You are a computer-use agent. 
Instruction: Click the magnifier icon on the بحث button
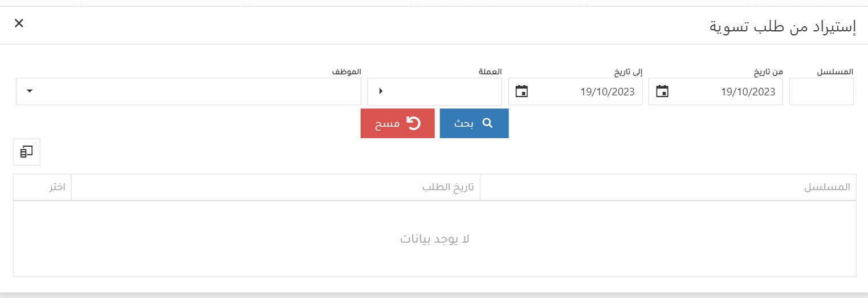[487, 123]
